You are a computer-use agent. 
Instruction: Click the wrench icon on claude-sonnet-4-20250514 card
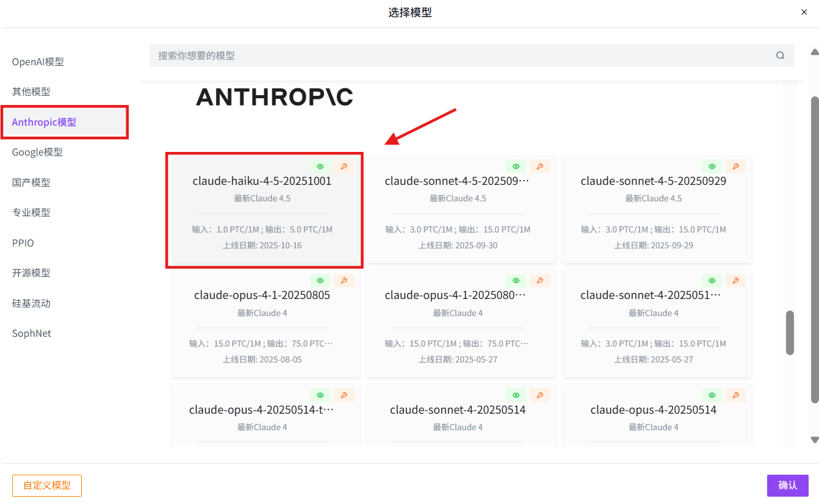tap(539, 395)
